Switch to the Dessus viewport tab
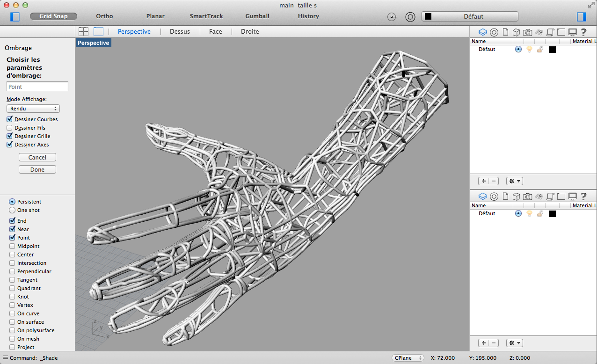597x364 pixels. tap(180, 31)
